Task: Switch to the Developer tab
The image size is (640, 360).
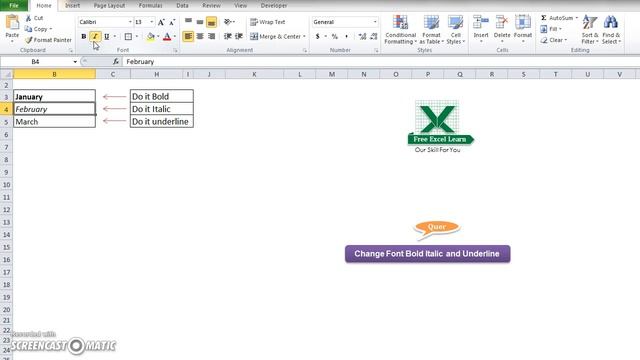Action: [274, 6]
